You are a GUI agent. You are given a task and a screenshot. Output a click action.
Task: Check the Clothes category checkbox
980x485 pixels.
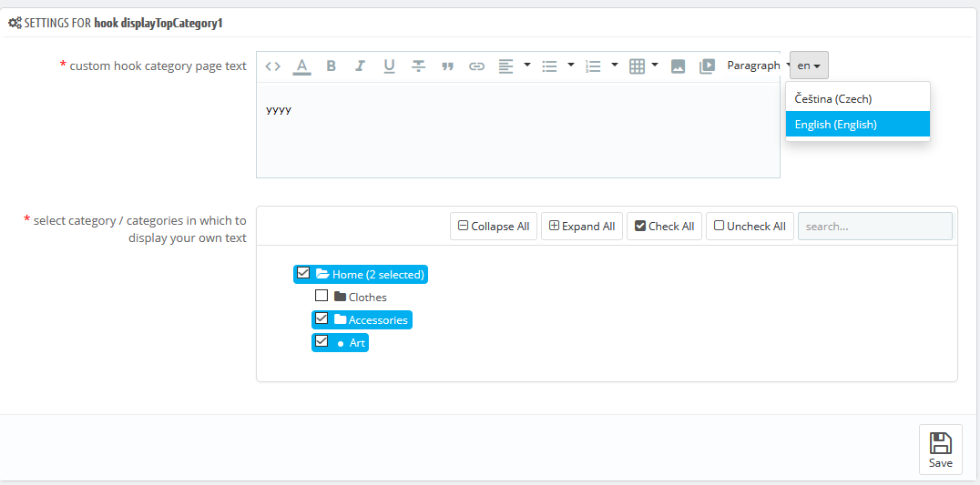click(x=322, y=295)
